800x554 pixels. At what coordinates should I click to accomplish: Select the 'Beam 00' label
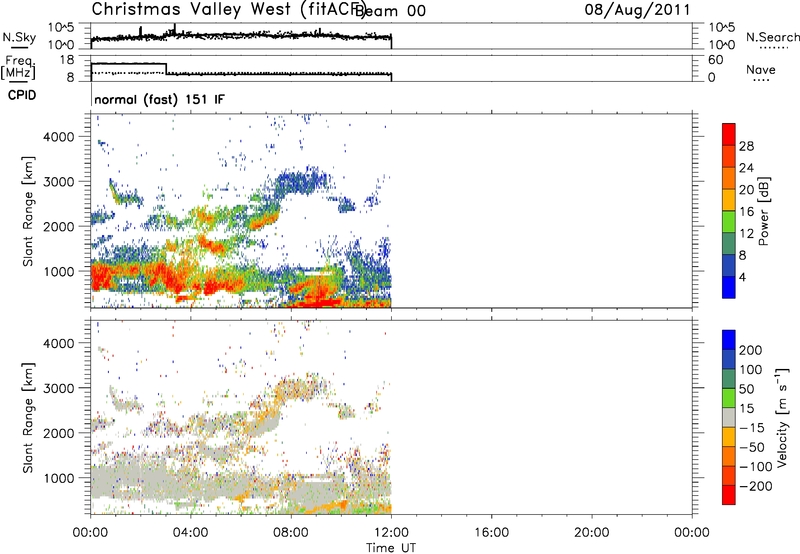390,11
